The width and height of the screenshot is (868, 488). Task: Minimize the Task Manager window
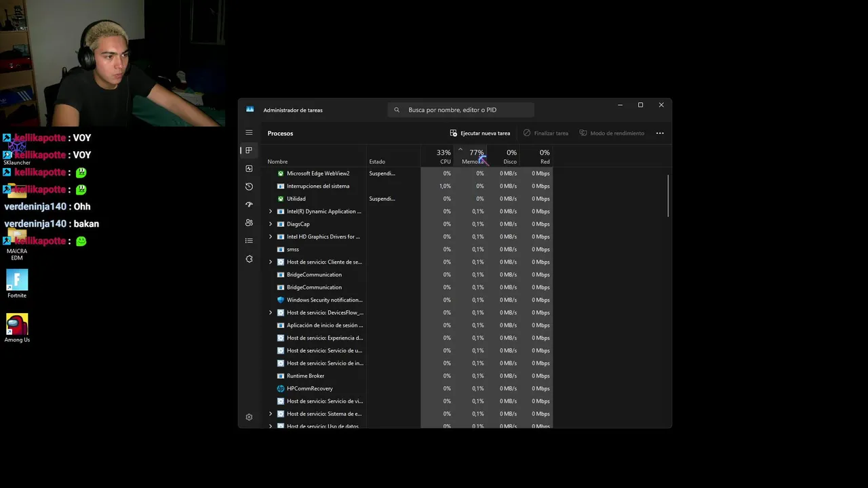click(620, 105)
